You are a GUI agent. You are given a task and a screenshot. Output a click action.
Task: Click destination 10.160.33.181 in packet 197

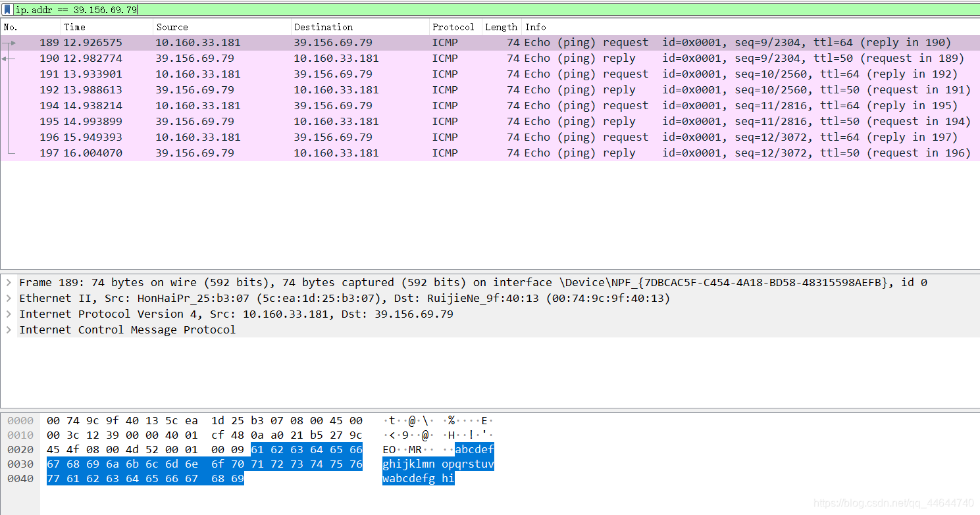(x=336, y=153)
